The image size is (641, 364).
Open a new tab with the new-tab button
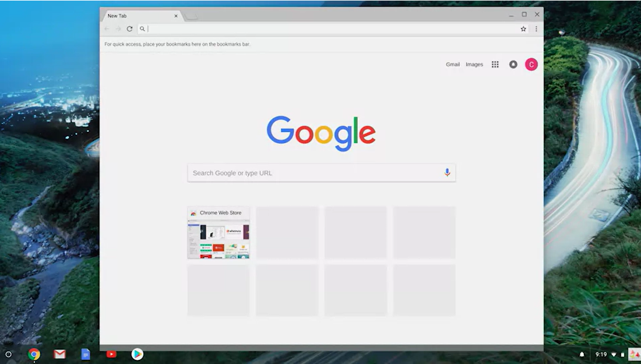[x=191, y=16]
